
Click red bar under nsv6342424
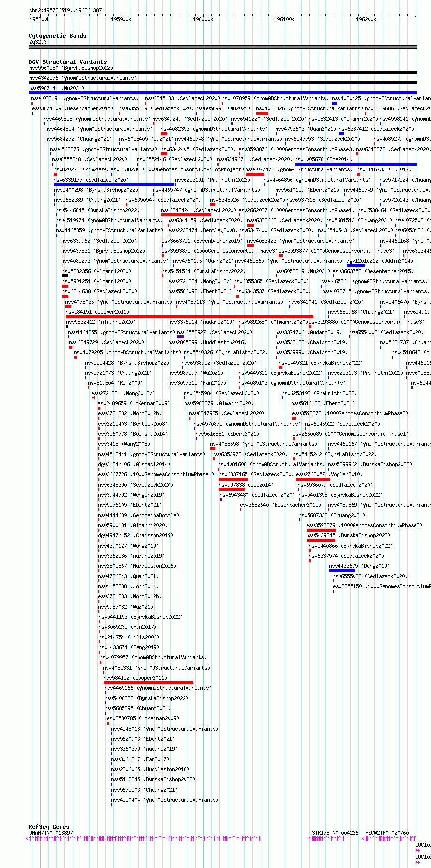pyautogui.click(x=186, y=215)
